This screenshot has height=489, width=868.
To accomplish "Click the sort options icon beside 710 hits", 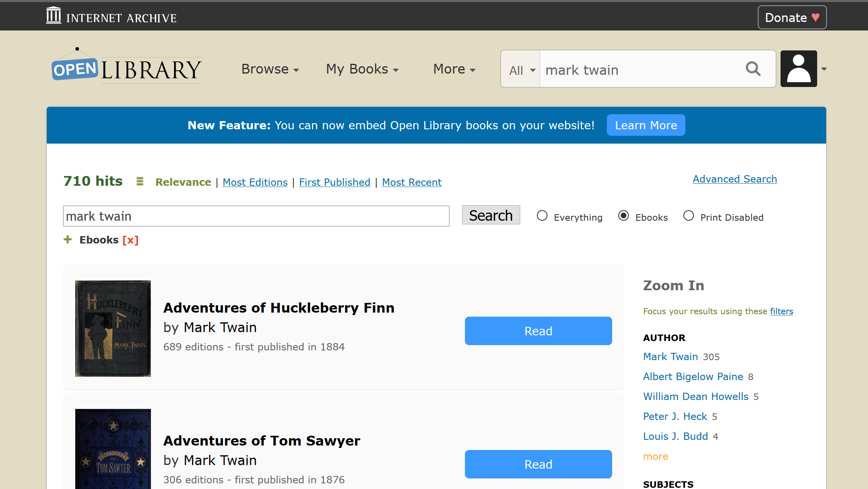I will click(140, 181).
